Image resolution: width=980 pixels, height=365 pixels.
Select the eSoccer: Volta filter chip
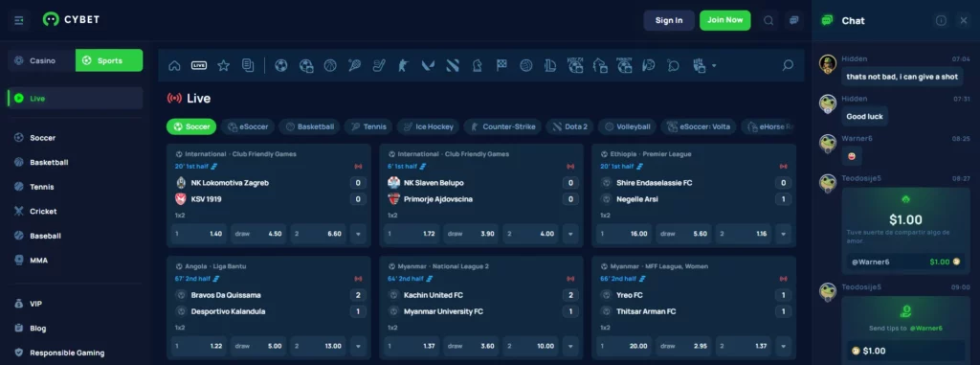tap(698, 126)
